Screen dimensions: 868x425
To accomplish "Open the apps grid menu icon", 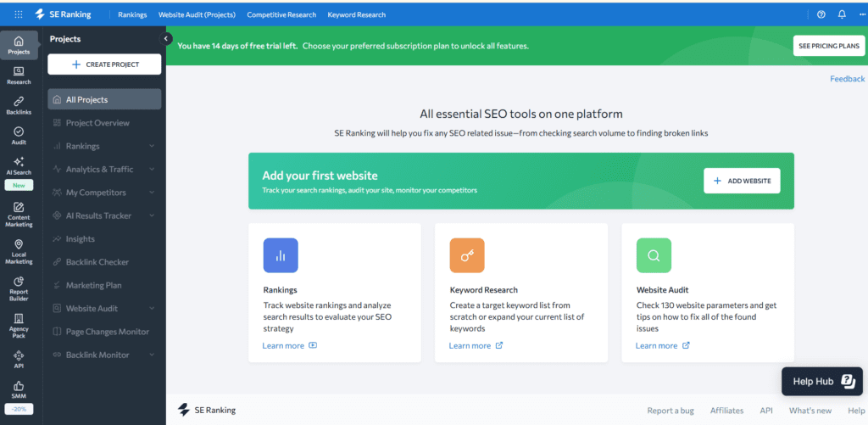I will click(x=19, y=14).
